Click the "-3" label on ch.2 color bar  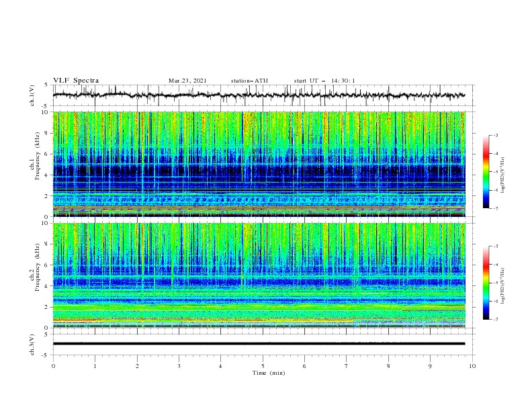(x=496, y=246)
